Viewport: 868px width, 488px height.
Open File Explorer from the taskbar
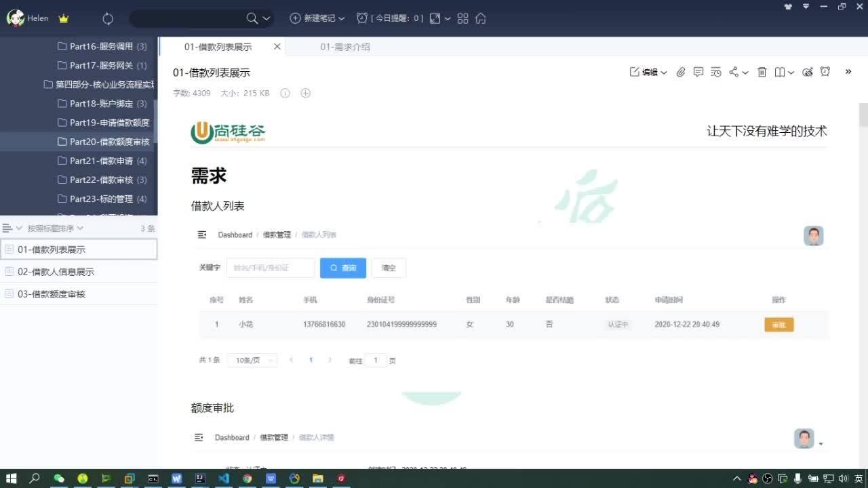(x=317, y=479)
